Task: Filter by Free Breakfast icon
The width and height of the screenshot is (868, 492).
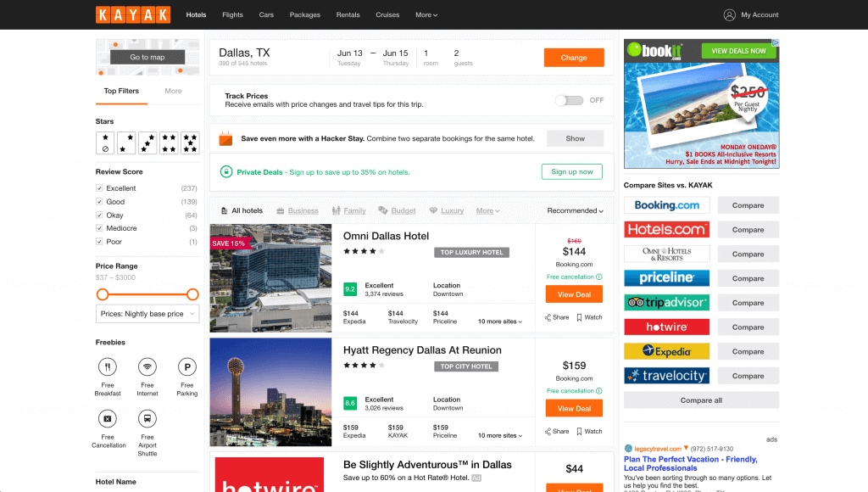Action: point(108,366)
